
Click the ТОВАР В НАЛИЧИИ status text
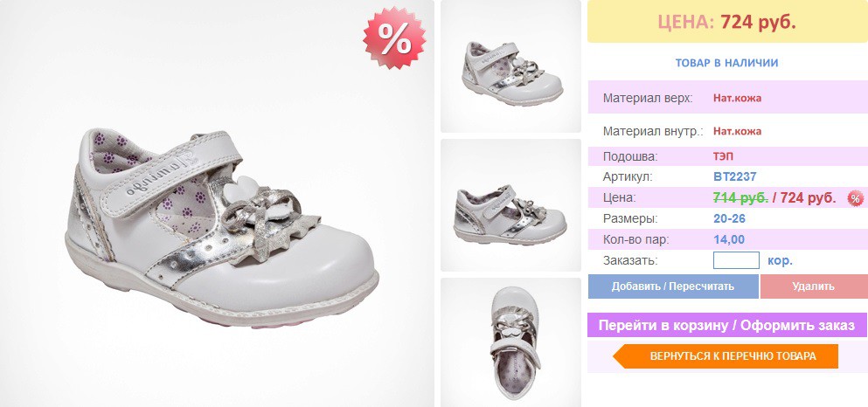[726, 63]
